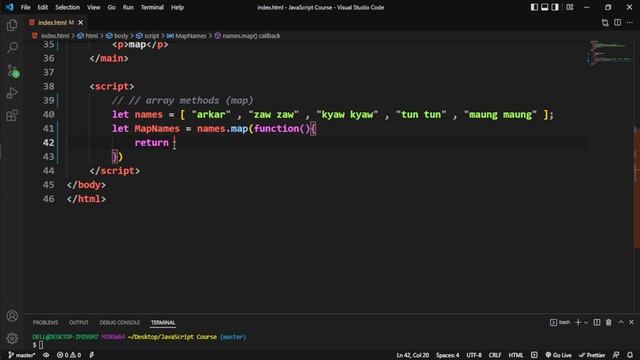Open the File menu

pos(25,7)
